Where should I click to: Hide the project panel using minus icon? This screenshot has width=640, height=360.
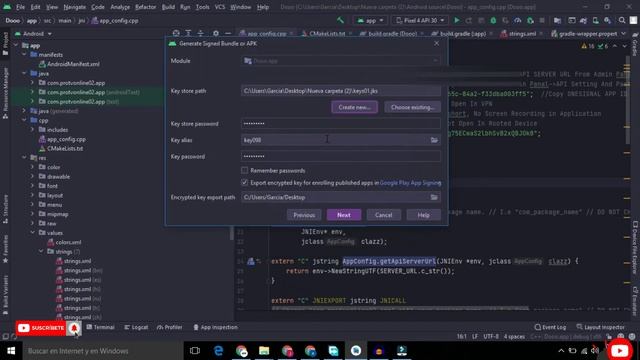point(228,33)
